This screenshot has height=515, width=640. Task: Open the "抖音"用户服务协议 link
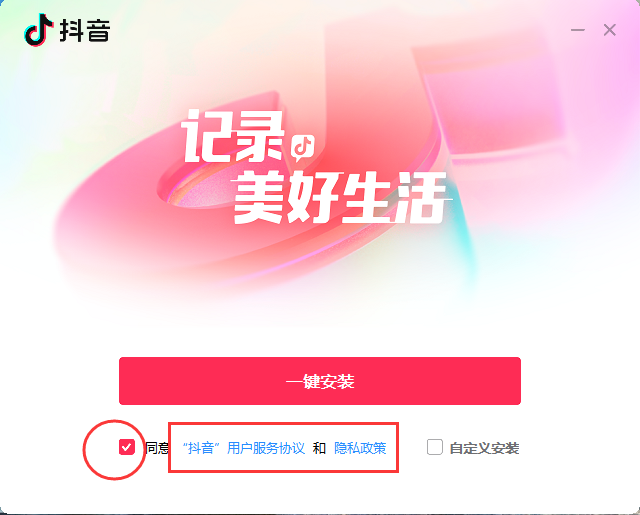tap(244, 448)
